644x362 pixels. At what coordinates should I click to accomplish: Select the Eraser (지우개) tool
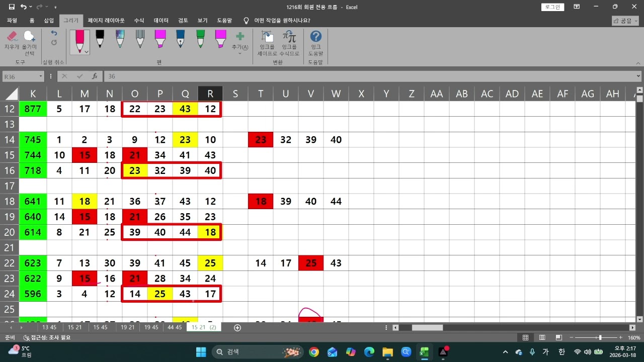tap(12, 42)
